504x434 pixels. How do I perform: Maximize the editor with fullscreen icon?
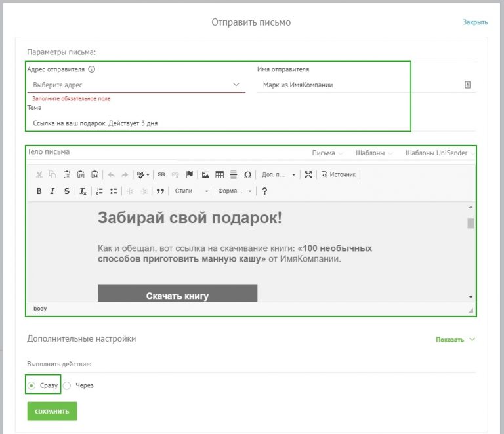click(308, 175)
